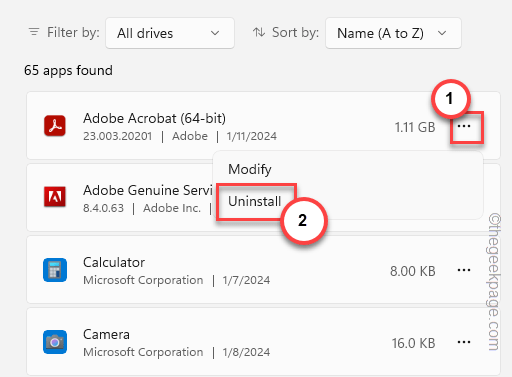Click the 65 apps found text
Image resolution: width=512 pixels, height=377 pixels.
(x=68, y=71)
